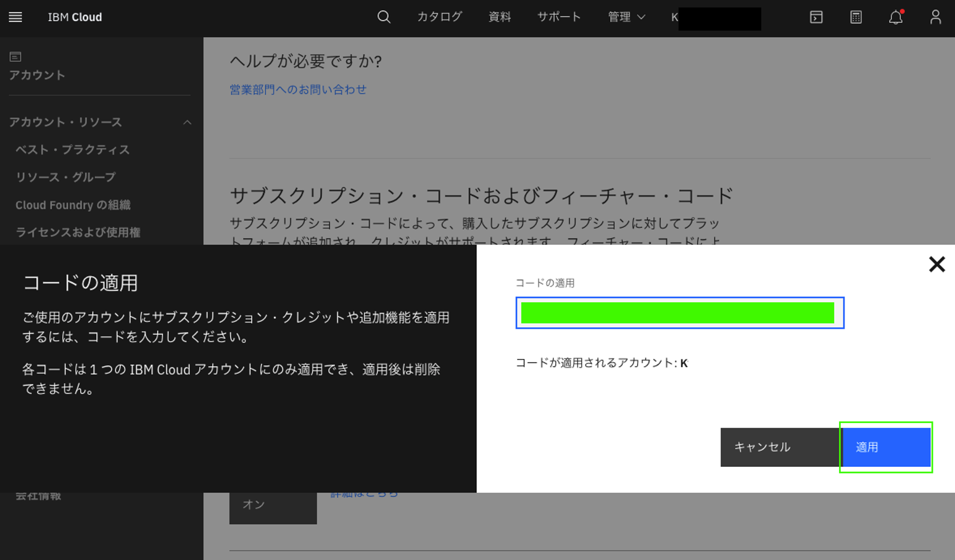Select ベスト・プラクティス in sidebar
Viewport: 955px width, 560px height.
point(73,150)
